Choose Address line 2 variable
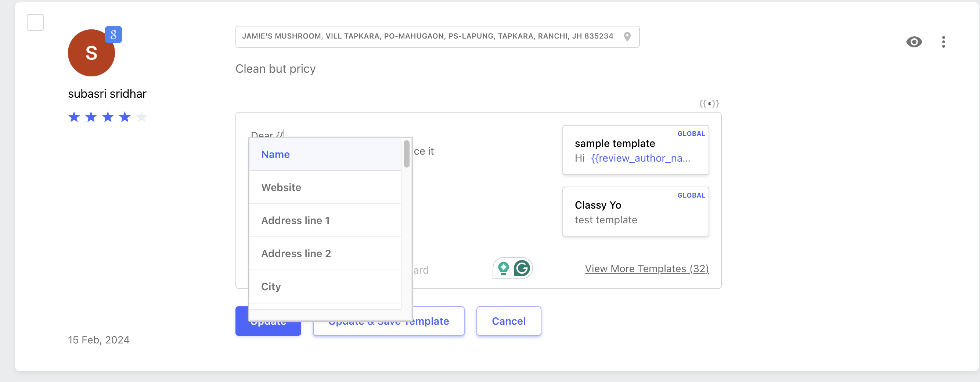Image resolution: width=980 pixels, height=382 pixels. 325,254
